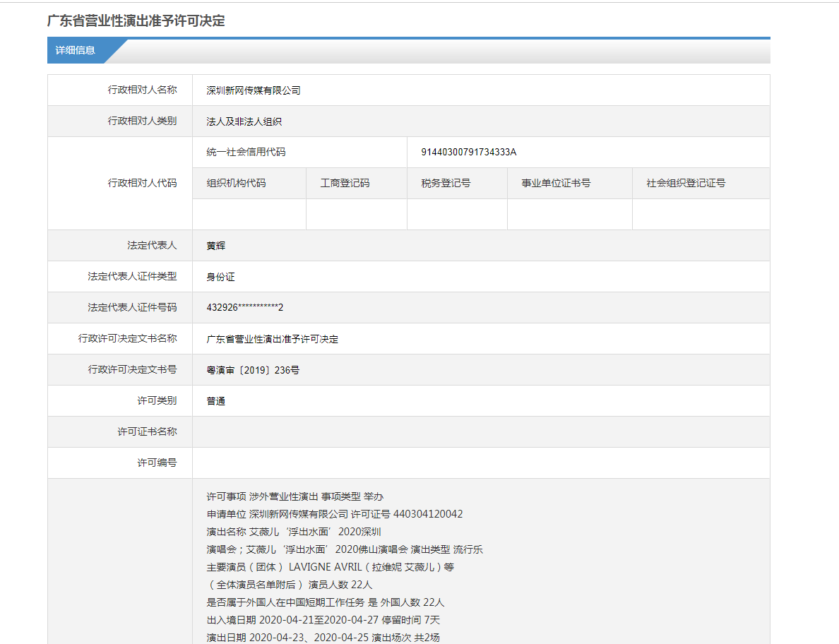Screen dimensions: 839x644
Task: Click the 许可证书名称 row label
Action: coord(147,431)
